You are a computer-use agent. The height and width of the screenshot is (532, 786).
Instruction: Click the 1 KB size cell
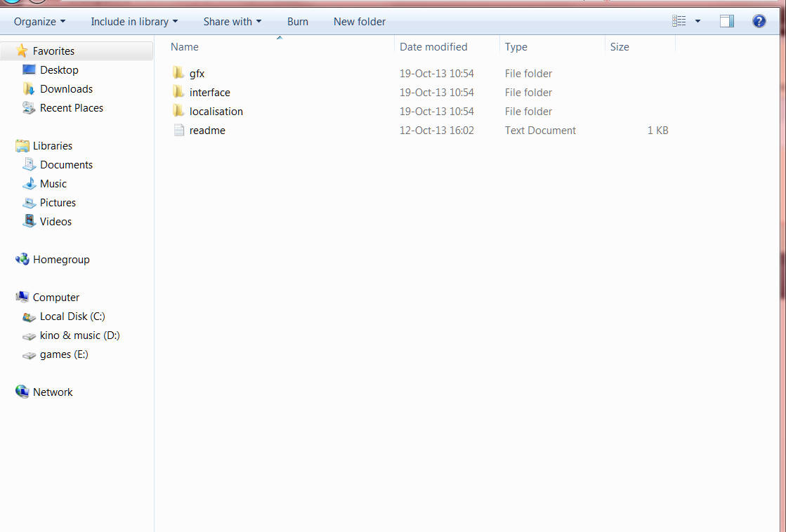(x=657, y=131)
